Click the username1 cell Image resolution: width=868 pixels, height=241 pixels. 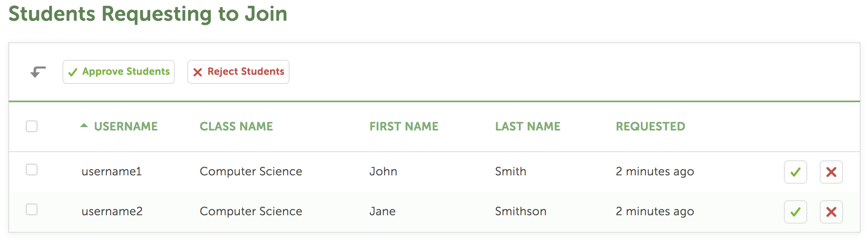point(112,171)
